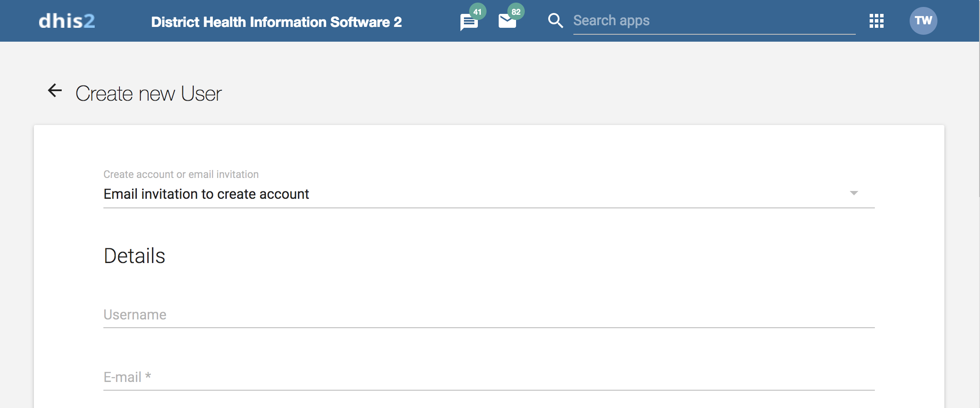This screenshot has height=408, width=980.
Task: Click the dhis2 logo
Action: tap(67, 21)
